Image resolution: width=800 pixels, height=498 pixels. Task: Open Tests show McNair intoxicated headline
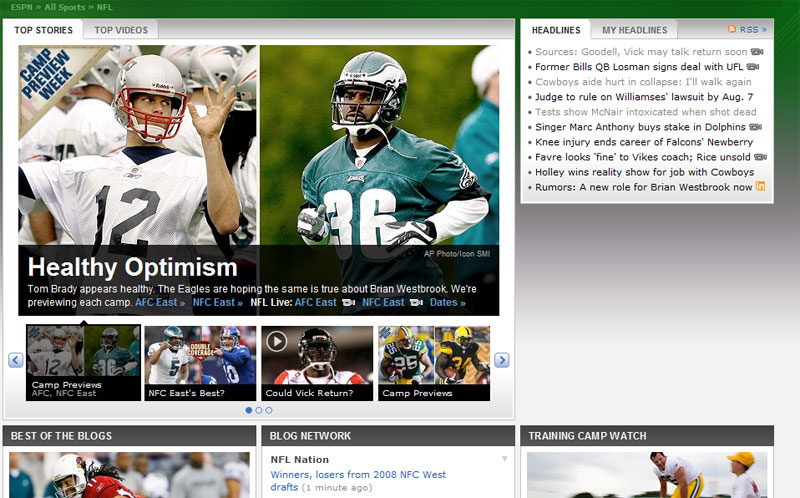[645, 112]
